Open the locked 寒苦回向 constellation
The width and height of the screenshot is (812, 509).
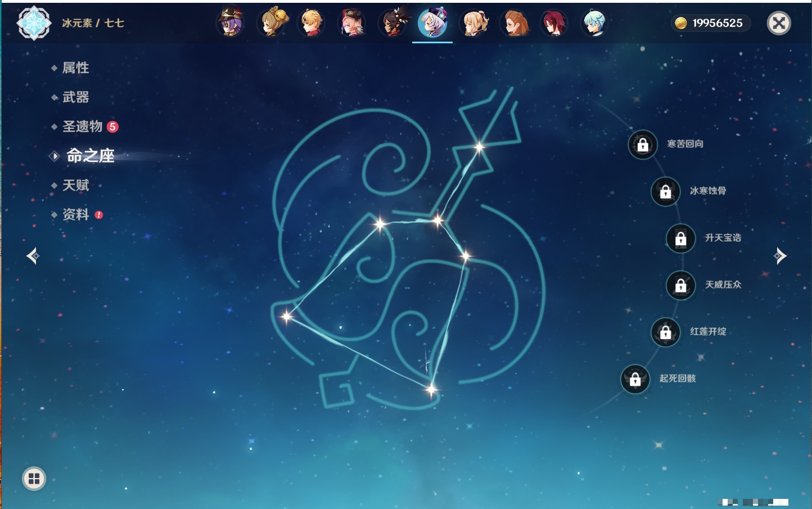click(643, 145)
